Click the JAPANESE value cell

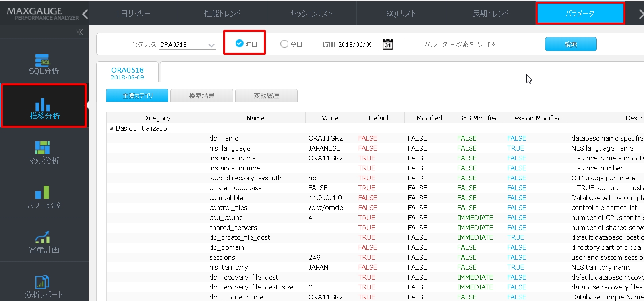[x=325, y=148]
